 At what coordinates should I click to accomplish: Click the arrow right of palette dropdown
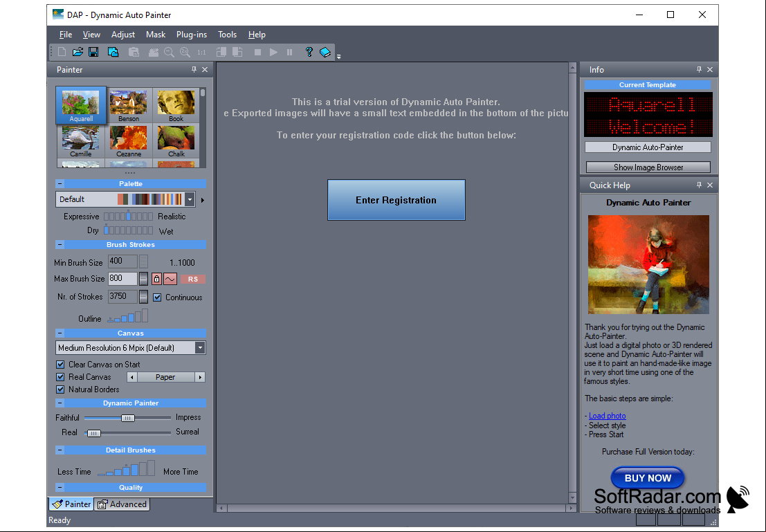pyautogui.click(x=203, y=200)
